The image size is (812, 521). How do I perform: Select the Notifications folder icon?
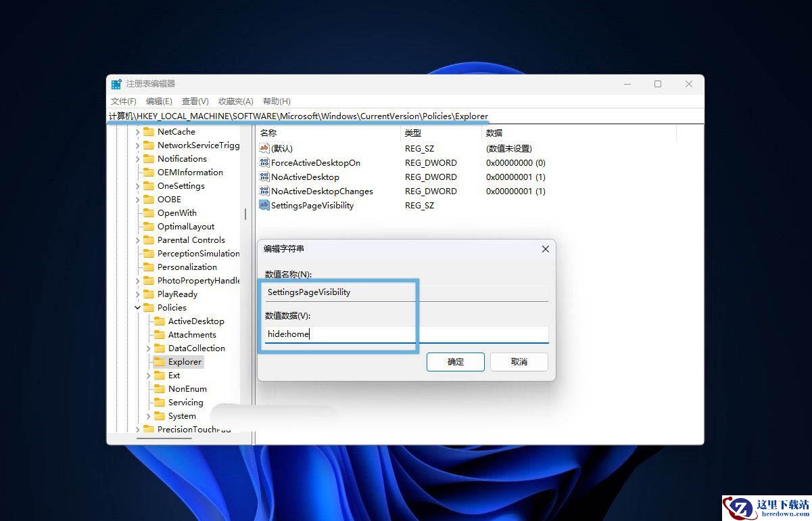(149, 159)
